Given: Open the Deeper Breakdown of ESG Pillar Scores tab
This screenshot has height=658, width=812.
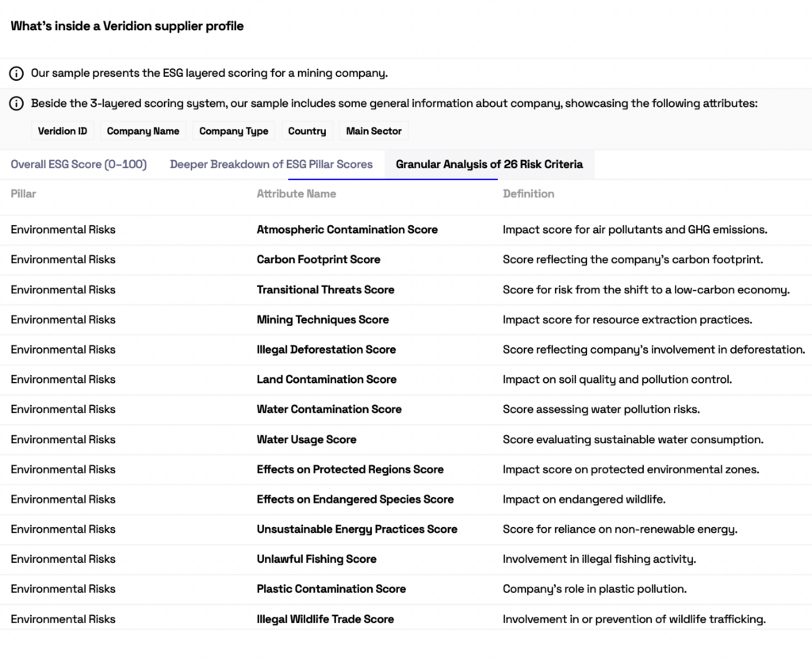Looking at the screenshot, I should point(271,164).
